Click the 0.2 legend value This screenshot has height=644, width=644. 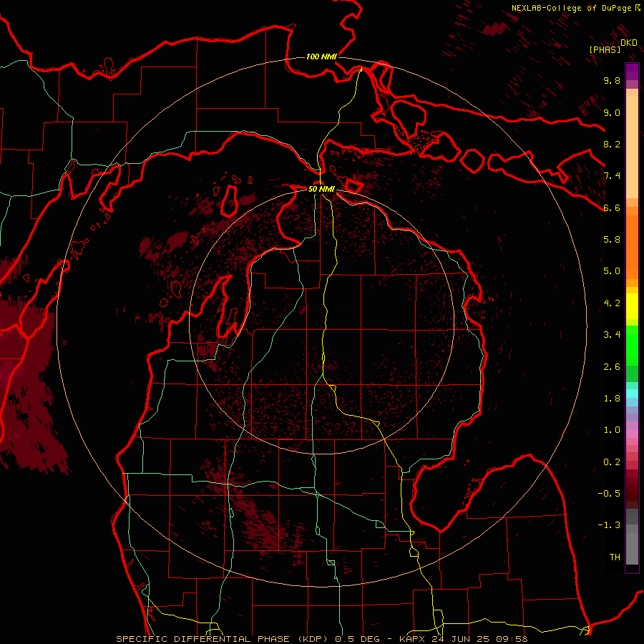pyautogui.click(x=612, y=462)
